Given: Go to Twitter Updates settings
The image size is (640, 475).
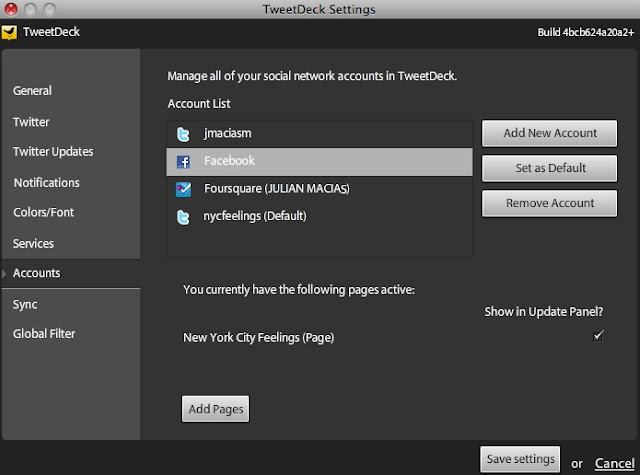Looking at the screenshot, I should point(53,152).
